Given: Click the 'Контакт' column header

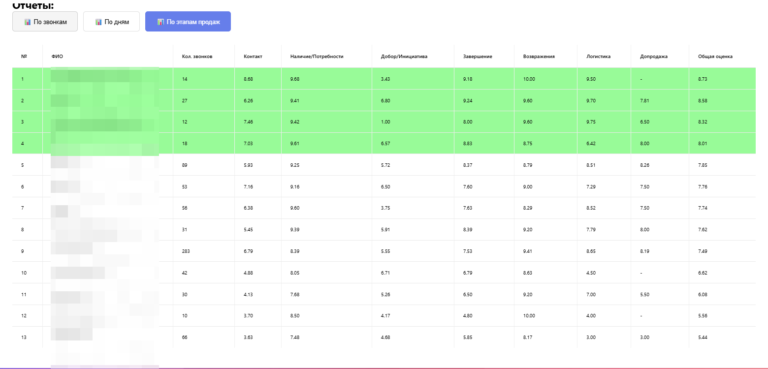Looking at the screenshot, I should pyautogui.click(x=253, y=57).
